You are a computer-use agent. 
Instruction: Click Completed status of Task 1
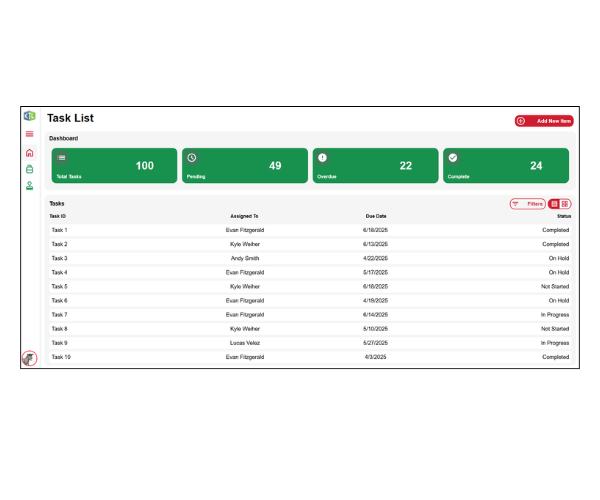tap(556, 230)
